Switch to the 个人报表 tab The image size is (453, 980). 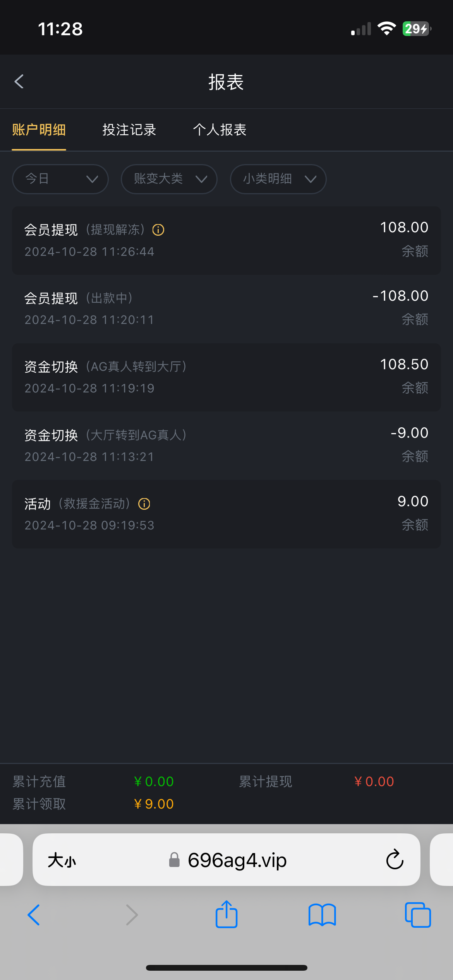[220, 130]
